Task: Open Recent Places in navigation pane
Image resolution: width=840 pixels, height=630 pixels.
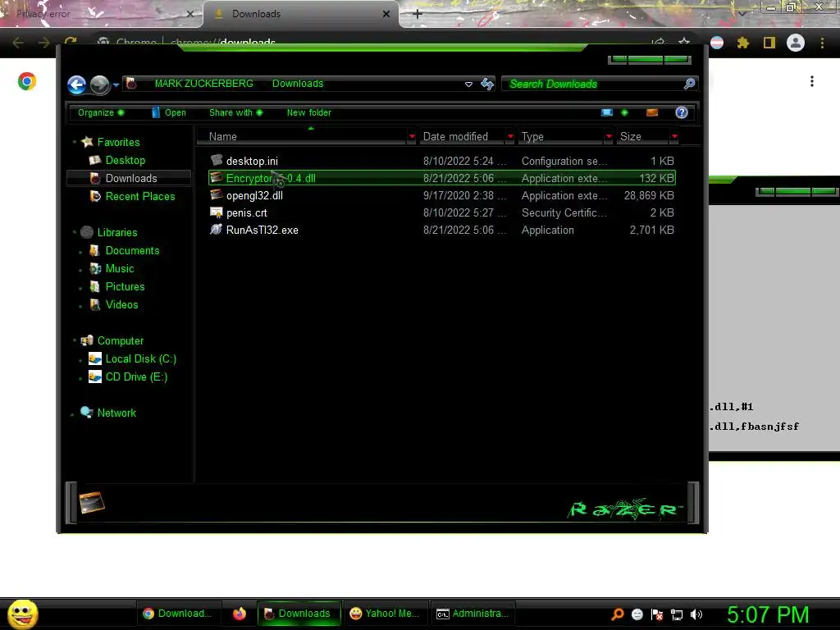Action: pyautogui.click(x=140, y=196)
